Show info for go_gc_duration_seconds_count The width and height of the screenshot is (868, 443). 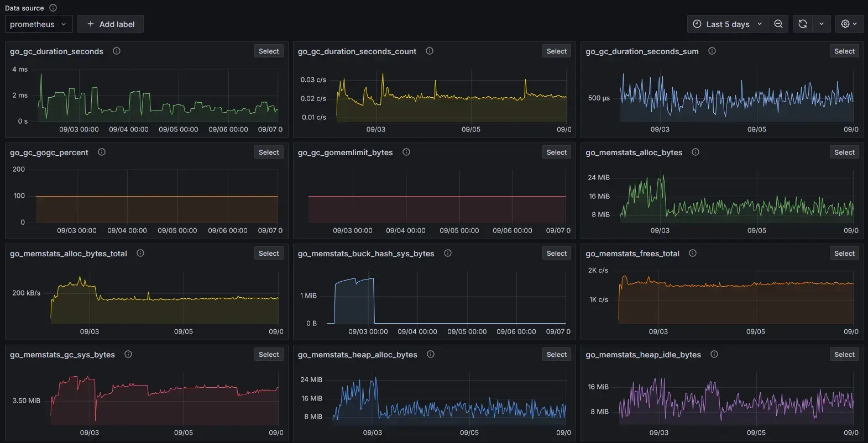pos(430,51)
